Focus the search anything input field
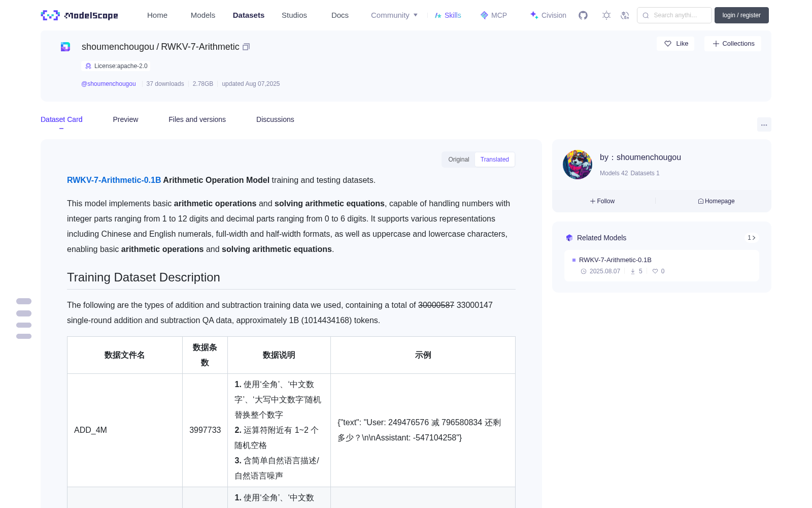The width and height of the screenshot is (812, 508). (x=674, y=15)
